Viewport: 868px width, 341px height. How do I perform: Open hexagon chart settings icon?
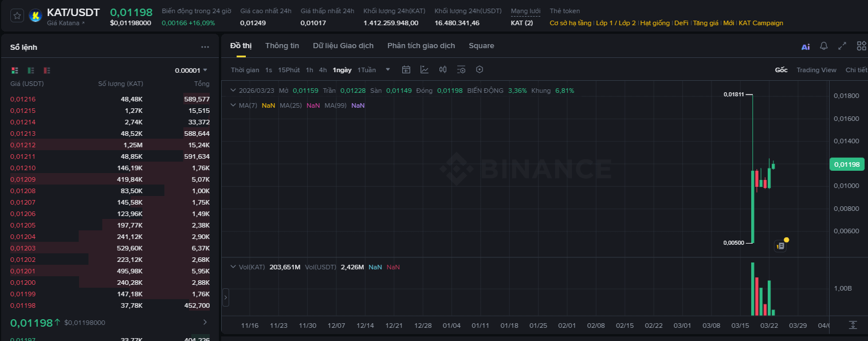click(480, 69)
